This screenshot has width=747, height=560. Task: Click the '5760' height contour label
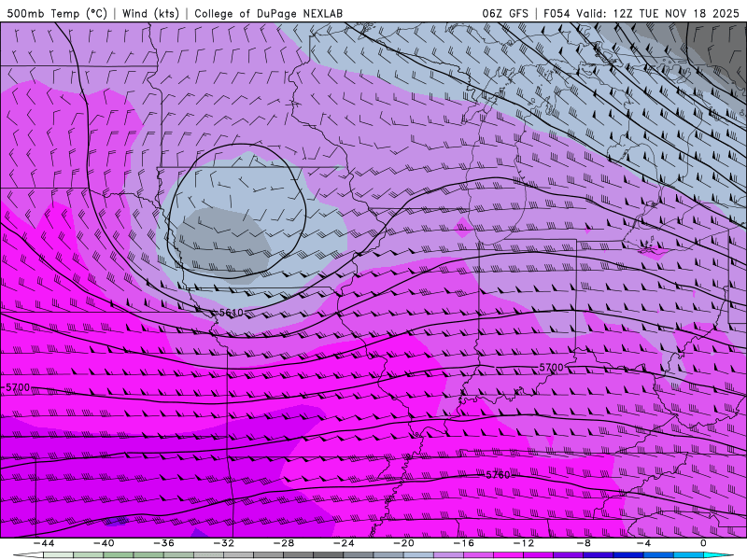click(498, 475)
